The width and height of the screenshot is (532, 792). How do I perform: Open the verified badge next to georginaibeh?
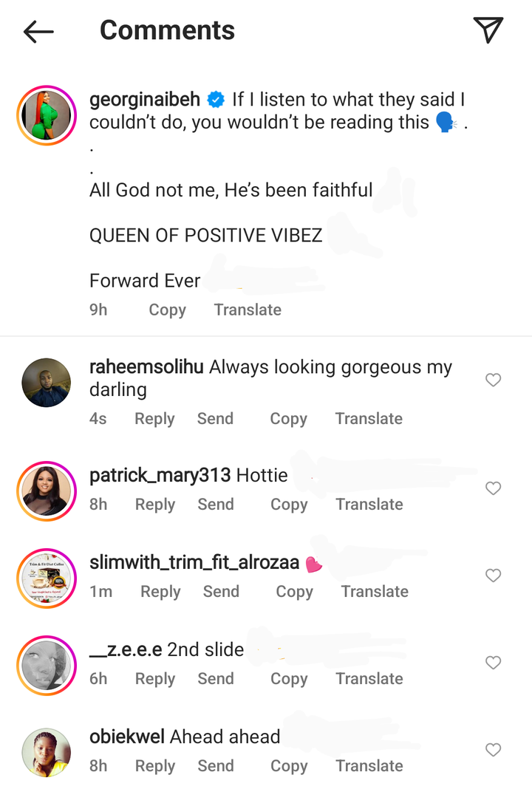point(216,99)
